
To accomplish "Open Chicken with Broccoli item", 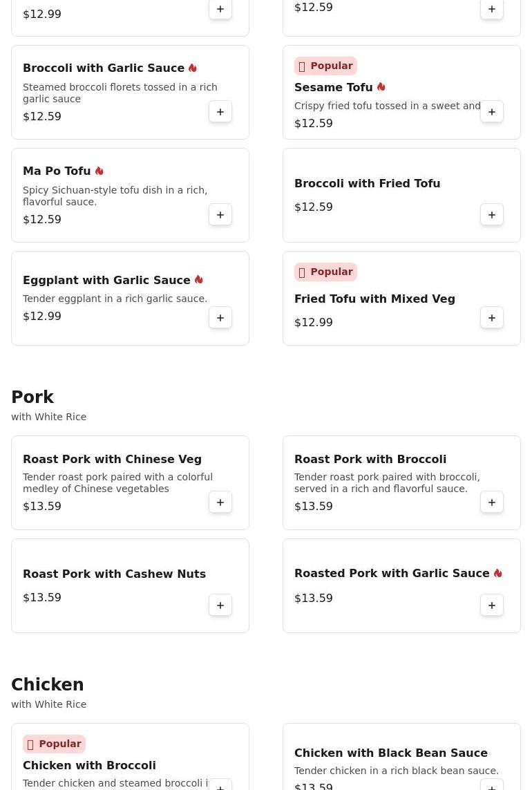I will [x=89, y=765].
